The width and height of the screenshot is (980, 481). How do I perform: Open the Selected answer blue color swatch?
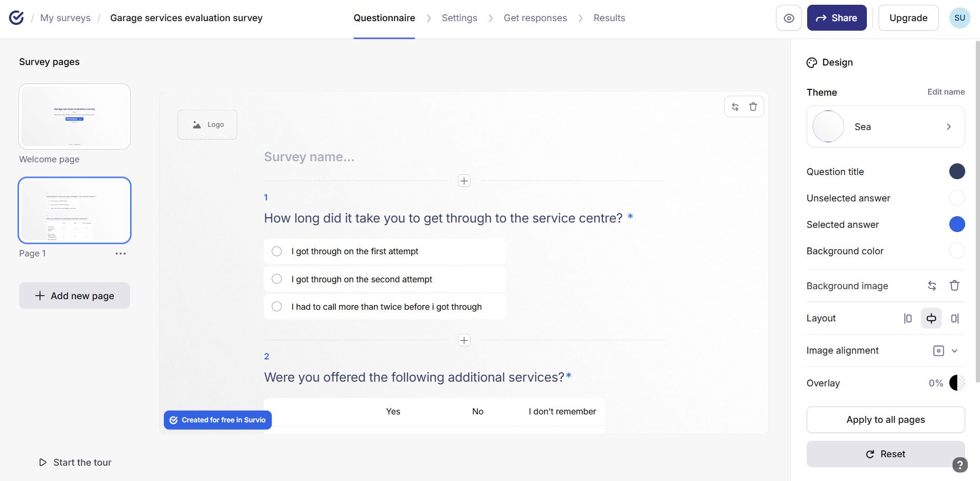coord(957,224)
